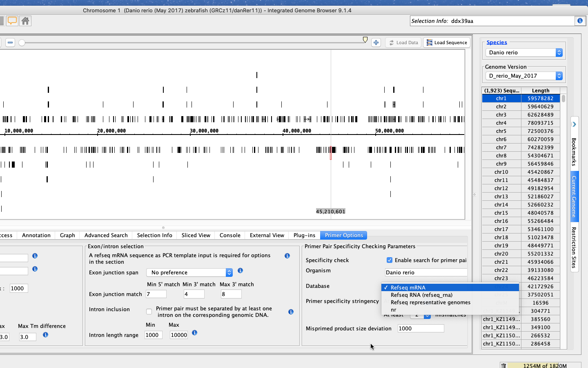The width and height of the screenshot is (588, 368).
Task: Enable the Intron inclusion checkbox
Action: tap(149, 312)
